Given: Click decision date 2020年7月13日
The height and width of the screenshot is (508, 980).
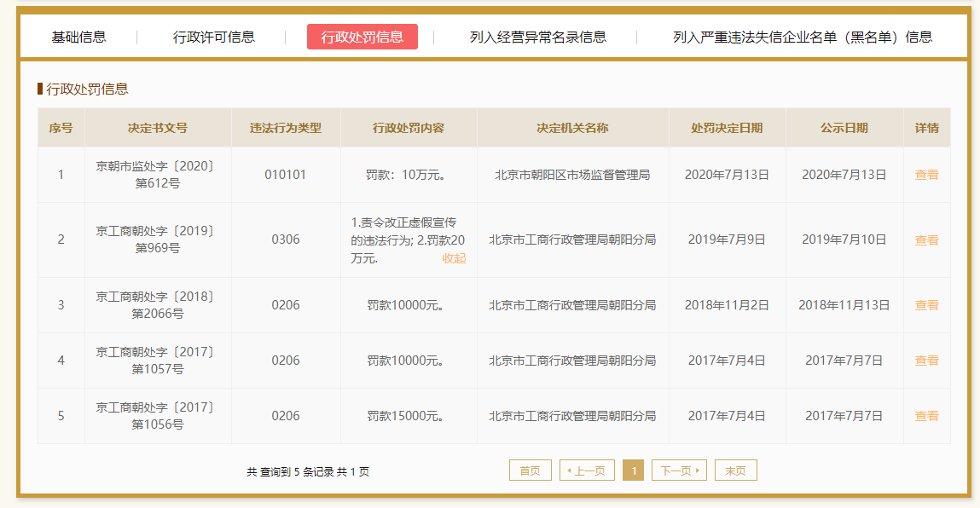Looking at the screenshot, I should (727, 175).
